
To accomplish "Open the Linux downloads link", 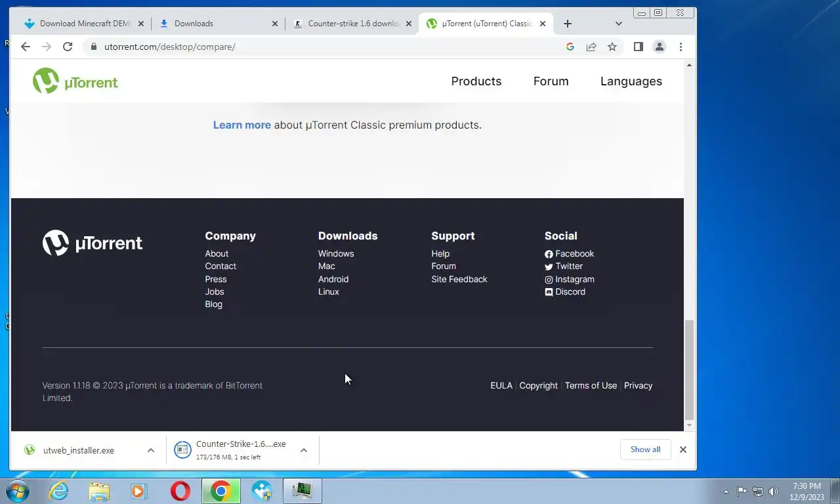I will 329,291.
